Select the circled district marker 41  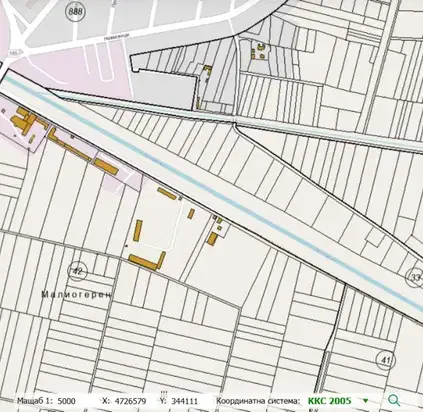(386, 360)
